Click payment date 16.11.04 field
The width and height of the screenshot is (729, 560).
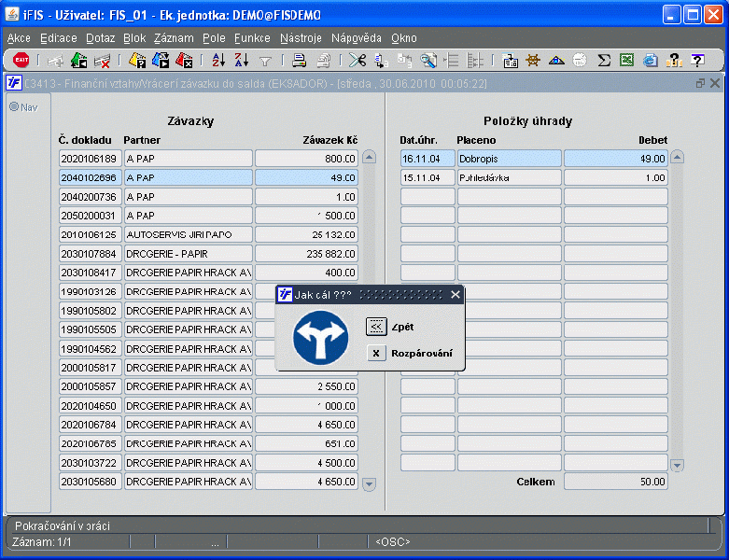tap(428, 159)
